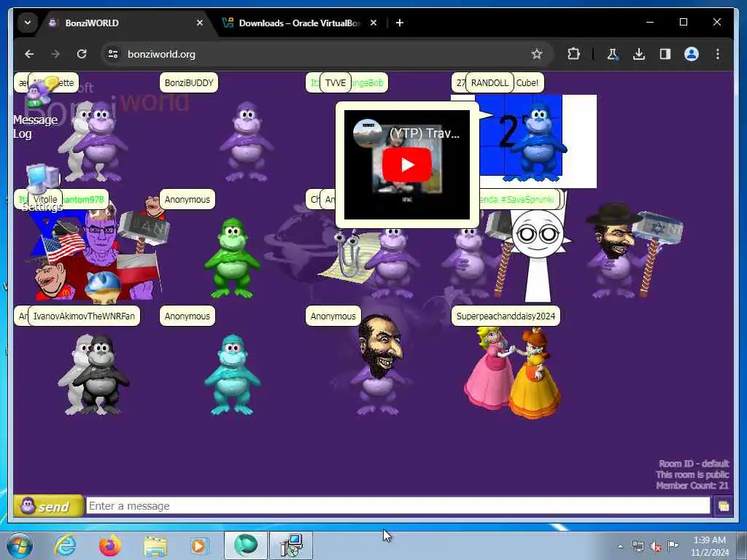Click the Anonymous tag beside the bearded-head Bonzi
Screen dimensions: 747x560
tap(333, 316)
